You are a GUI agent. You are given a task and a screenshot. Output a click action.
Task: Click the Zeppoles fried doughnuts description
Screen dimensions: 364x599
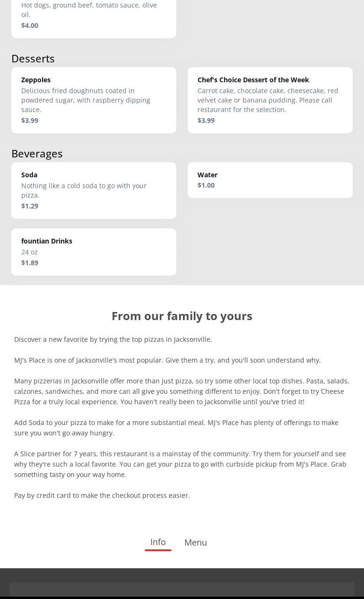(x=86, y=100)
